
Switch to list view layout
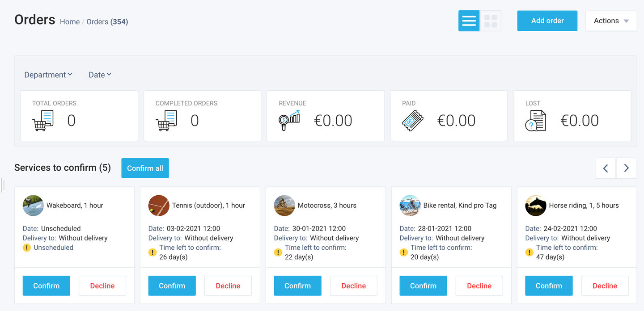469,21
